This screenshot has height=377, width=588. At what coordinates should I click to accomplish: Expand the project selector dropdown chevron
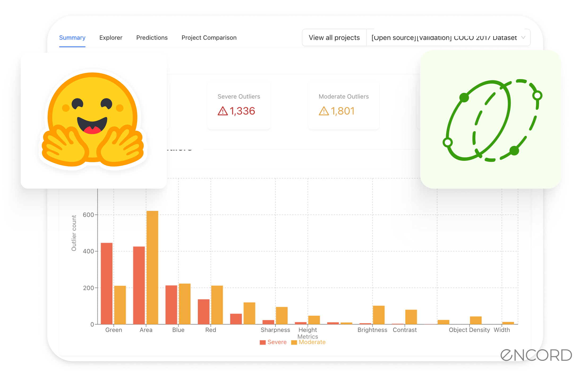coord(523,37)
